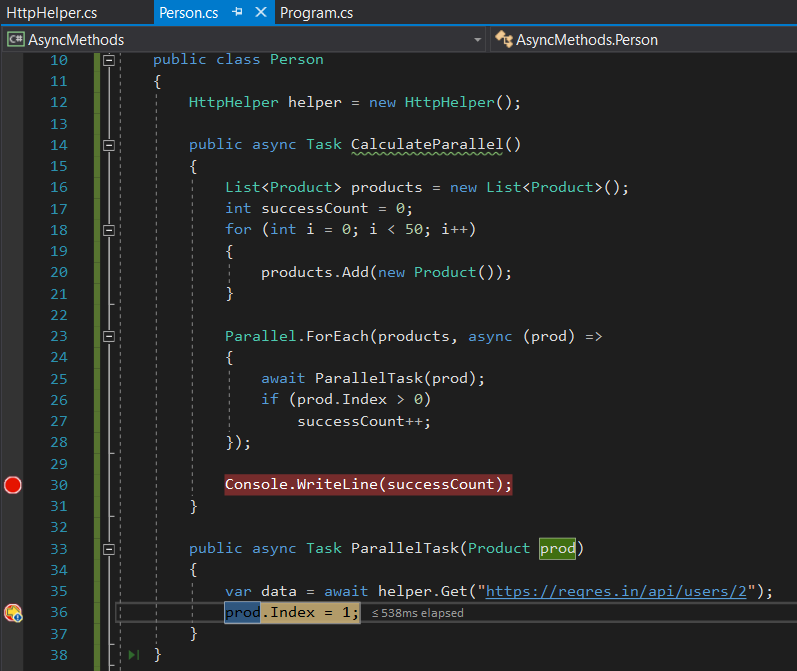Click line number 25 in the gutter

[59, 379]
